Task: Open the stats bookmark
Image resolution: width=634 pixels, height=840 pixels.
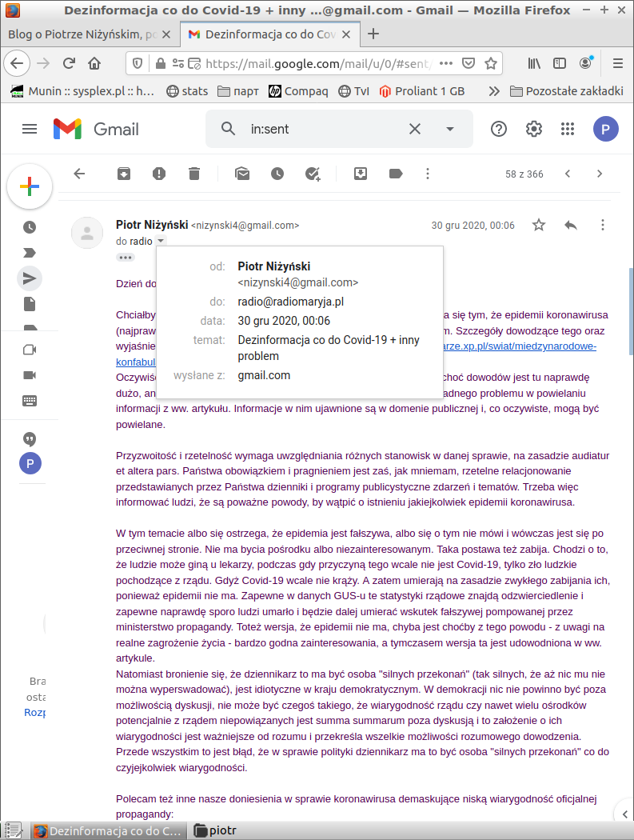Action: (x=187, y=91)
